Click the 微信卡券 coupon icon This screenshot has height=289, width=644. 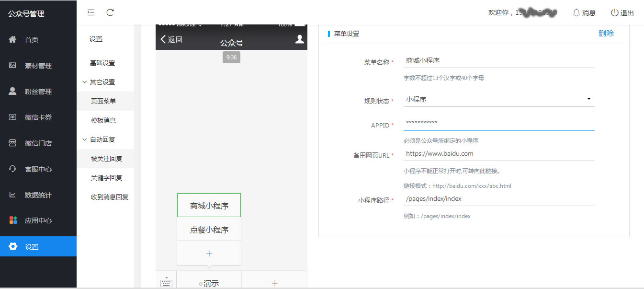pyautogui.click(x=13, y=117)
